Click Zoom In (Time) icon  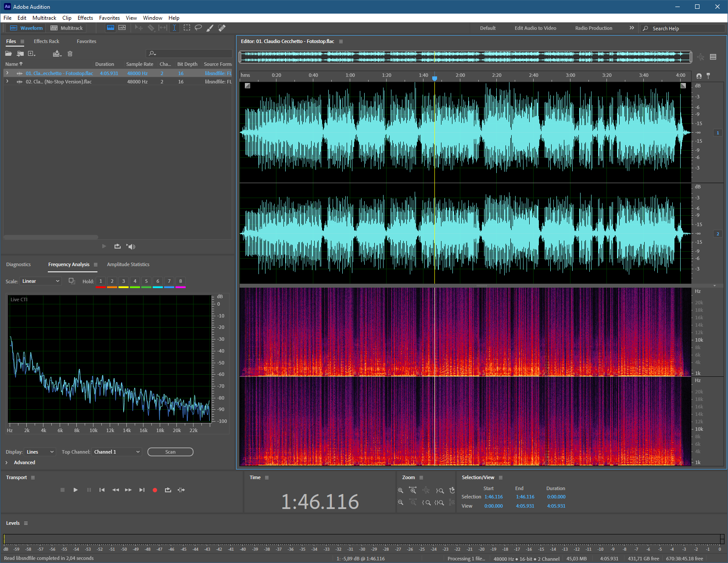(x=413, y=490)
